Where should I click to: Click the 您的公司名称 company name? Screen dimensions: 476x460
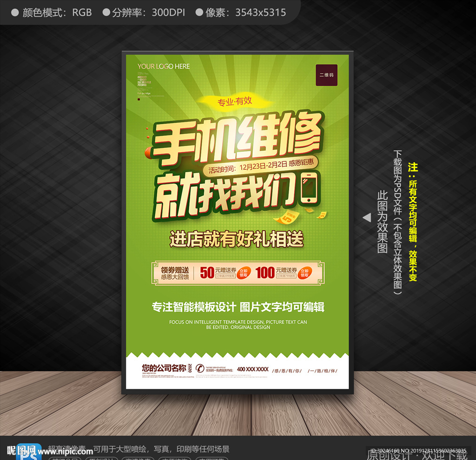pyautogui.click(x=164, y=368)
